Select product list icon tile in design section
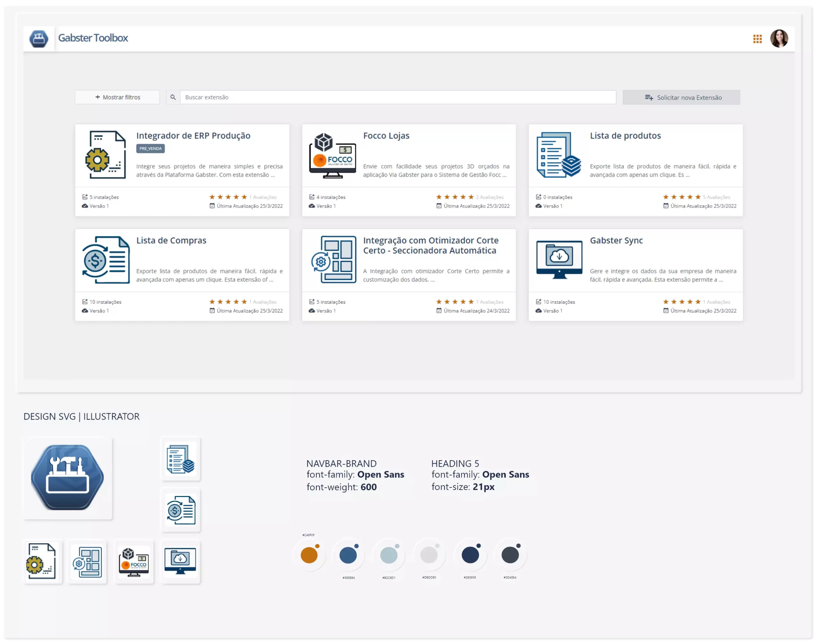This screenshot has height=644, width=815. tap(181, 459)
